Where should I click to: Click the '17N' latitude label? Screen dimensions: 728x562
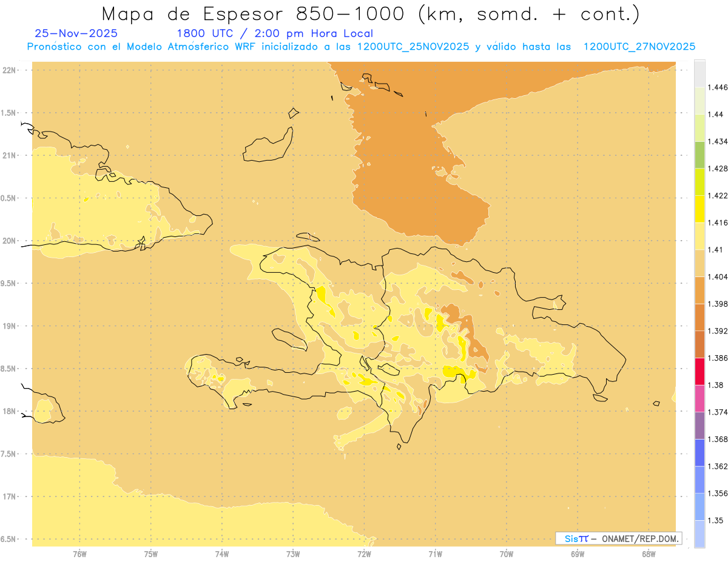pyautogui.click(x=8, y=497)
